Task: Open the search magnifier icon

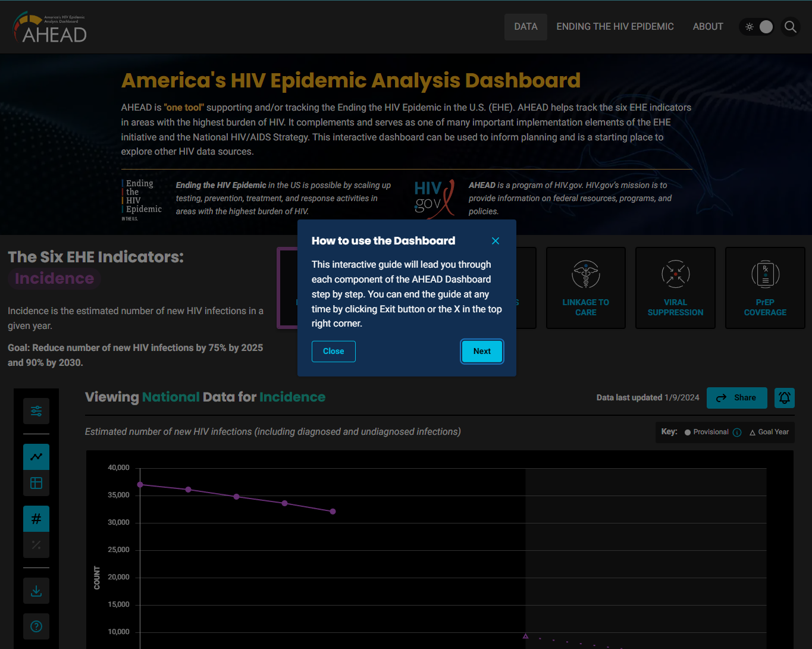Action: (x=791, y=27)
